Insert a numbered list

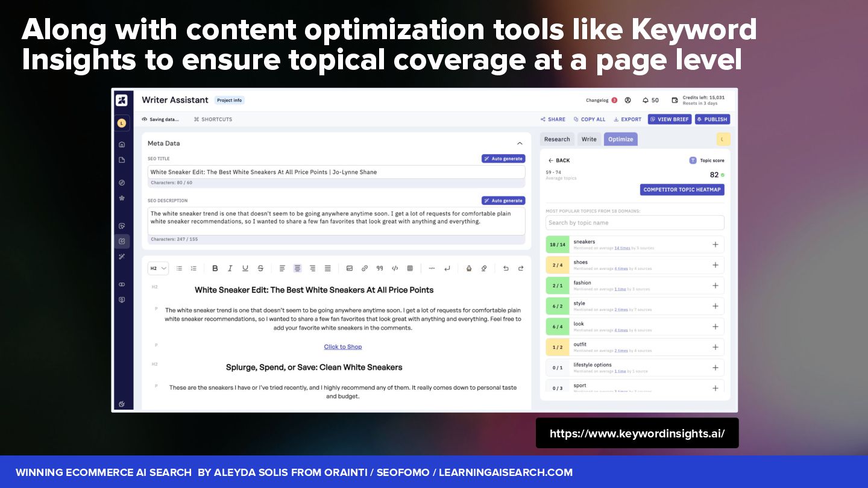point(193,268)
